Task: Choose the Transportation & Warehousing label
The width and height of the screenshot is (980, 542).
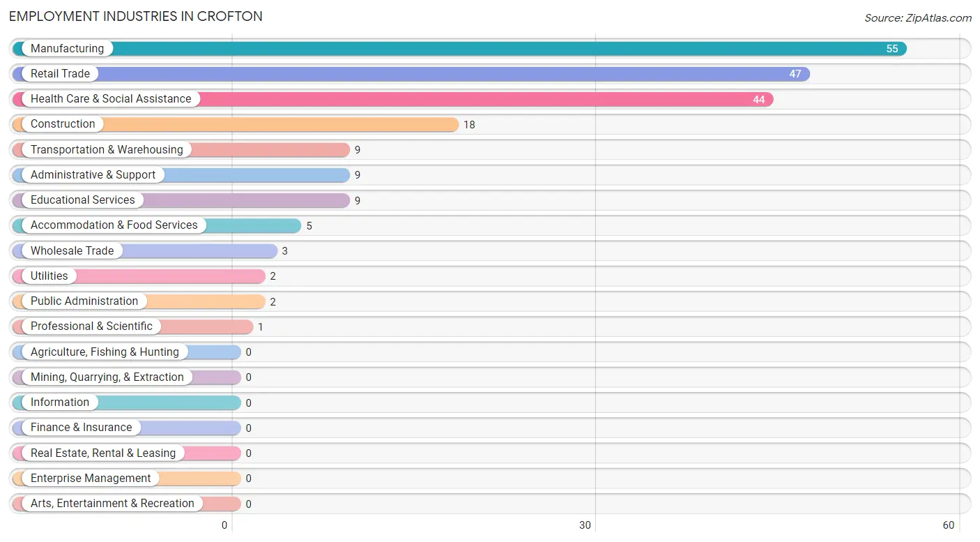Action: (107, 149)
